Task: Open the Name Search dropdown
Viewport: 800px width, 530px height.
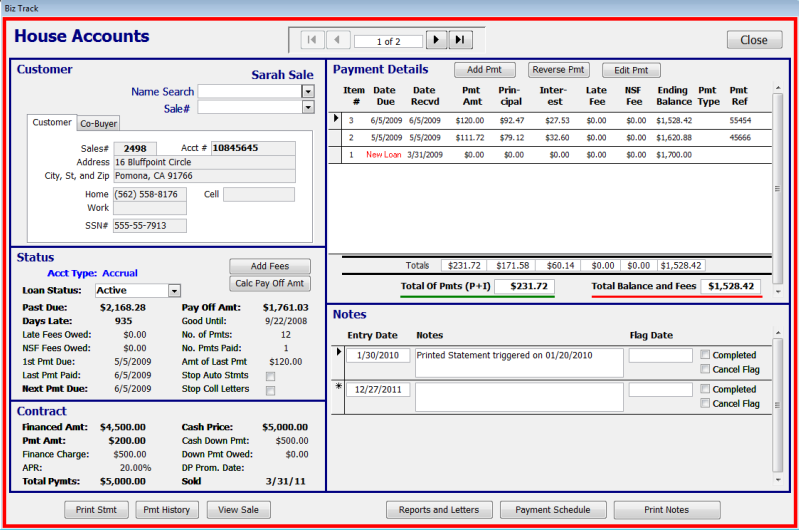Action: [x=307, y=92]
